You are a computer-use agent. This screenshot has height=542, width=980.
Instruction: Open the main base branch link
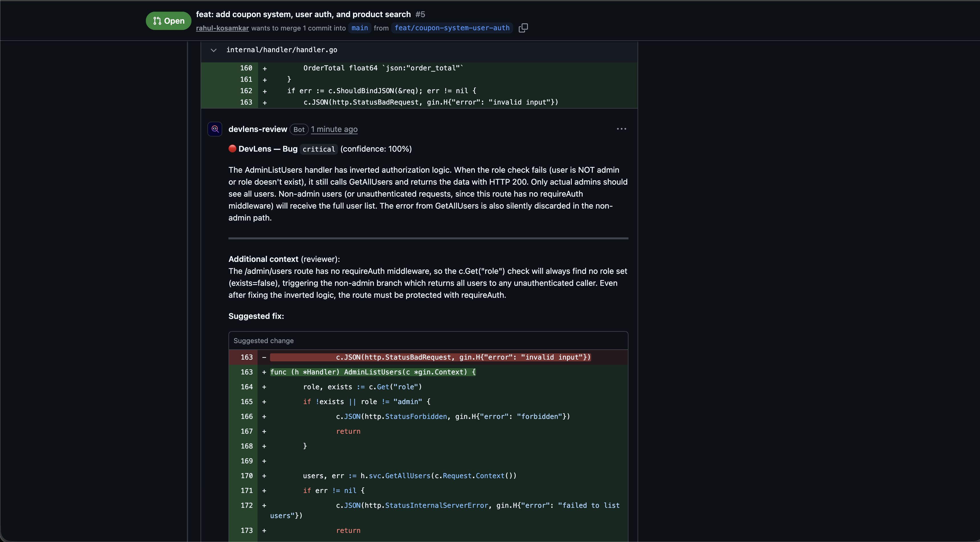click(x=360, y=28)
